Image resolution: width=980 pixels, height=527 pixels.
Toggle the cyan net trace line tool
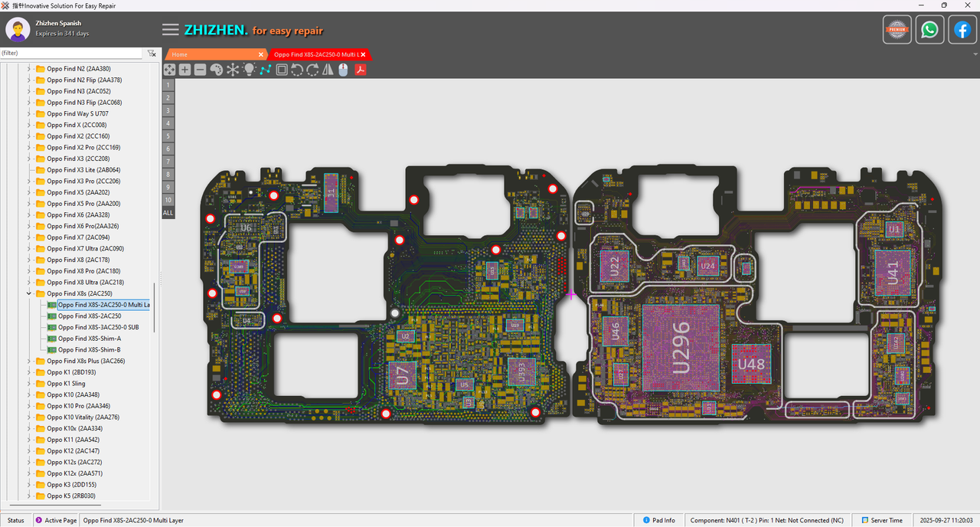tap(265, 70)
